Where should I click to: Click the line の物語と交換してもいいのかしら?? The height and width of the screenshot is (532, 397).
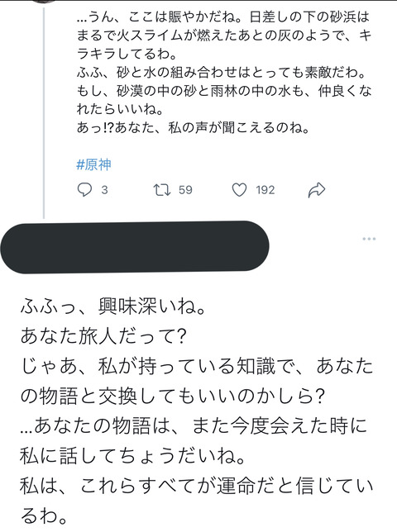(172, 396)
